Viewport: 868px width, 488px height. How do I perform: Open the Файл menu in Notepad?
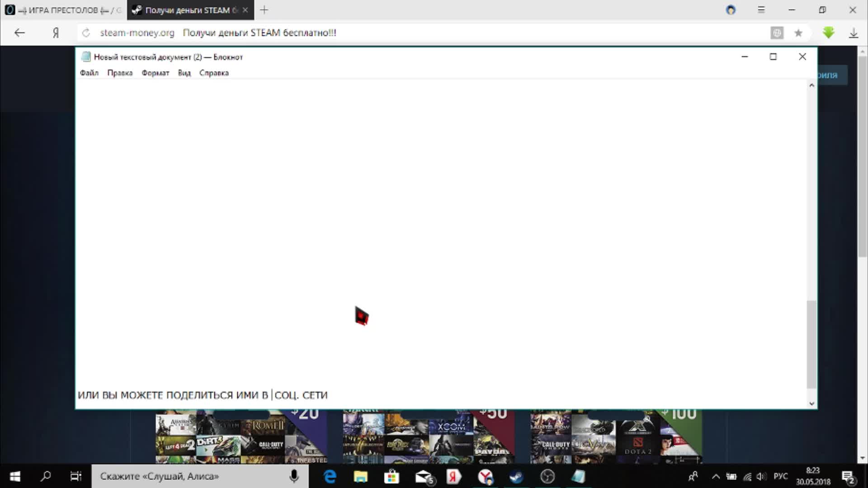click(89, 73)
